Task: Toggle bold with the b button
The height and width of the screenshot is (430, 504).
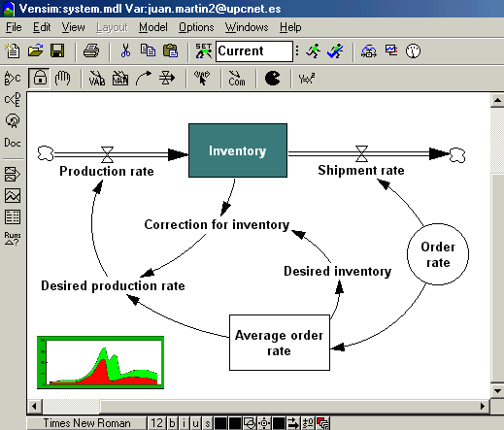Action: tap(172, 423)
